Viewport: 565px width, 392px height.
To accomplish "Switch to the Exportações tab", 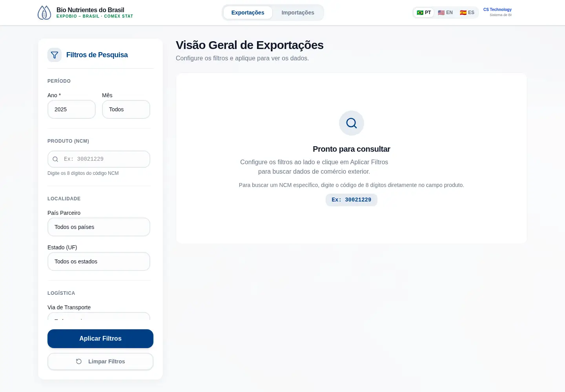I will [248, 13].
